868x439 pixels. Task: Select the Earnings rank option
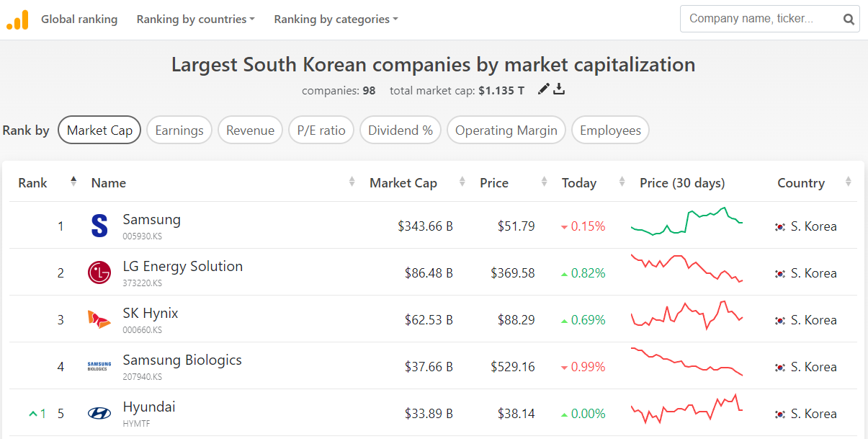(x=179, y=130)
